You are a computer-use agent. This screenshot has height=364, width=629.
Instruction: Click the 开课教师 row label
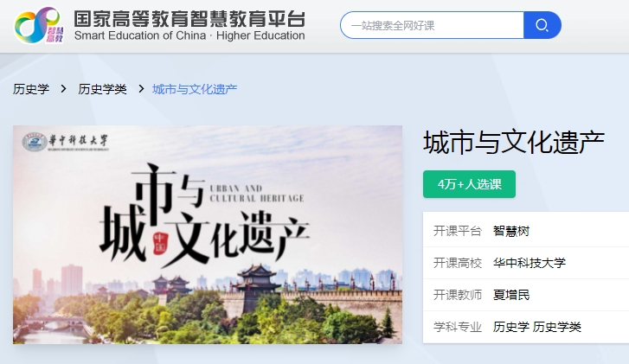458,295
